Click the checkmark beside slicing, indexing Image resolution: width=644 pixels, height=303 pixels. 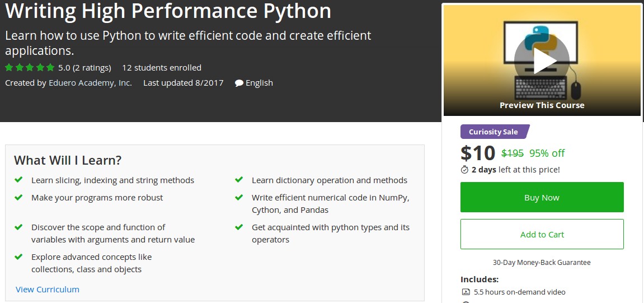tap(18, 180)
